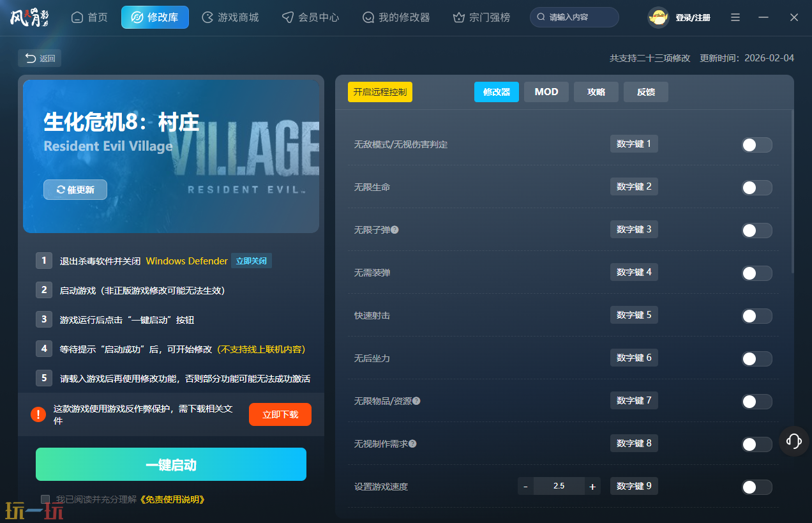This screenshot has width=812, height=523.
Task: Click hotkey 数字键 7 button
Action: point(634,400)
